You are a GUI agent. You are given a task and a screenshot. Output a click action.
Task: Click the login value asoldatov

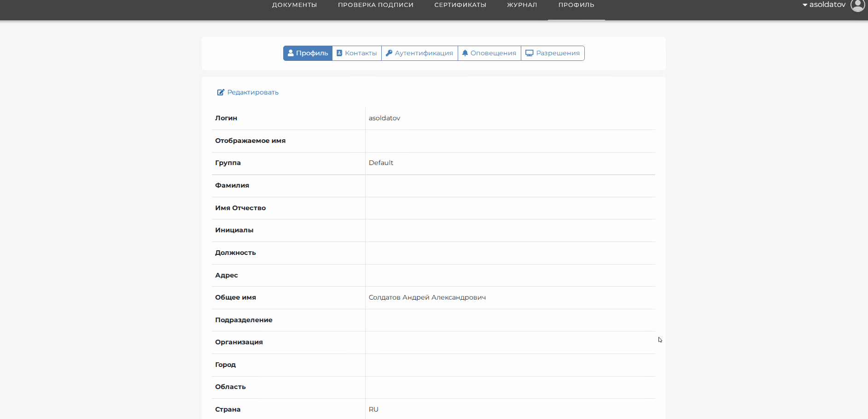tap(384, 118)
